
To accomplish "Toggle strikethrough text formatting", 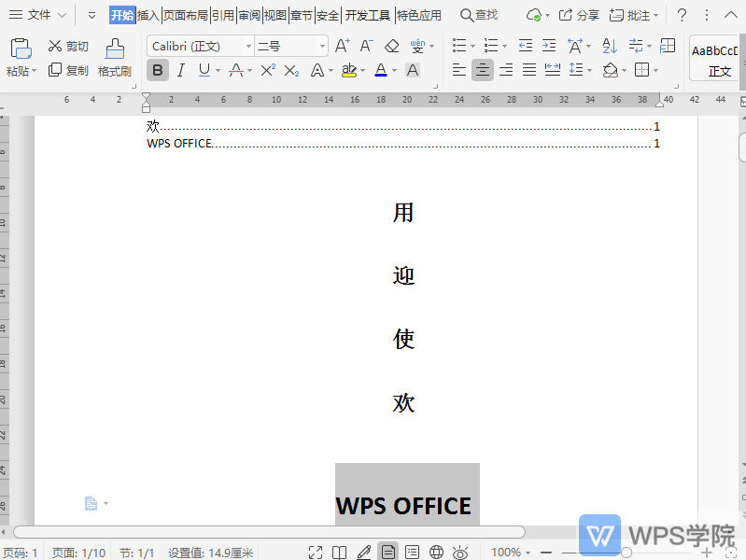I will tap(236, 70).
